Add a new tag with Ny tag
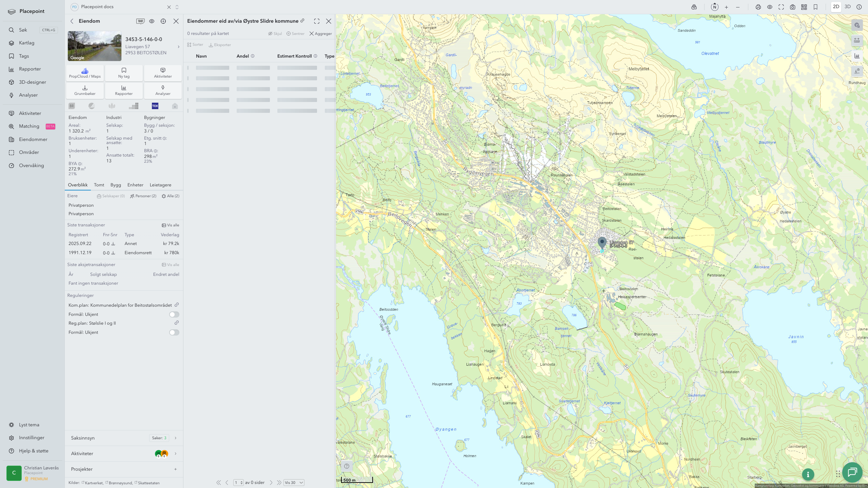Screen dimensions: 868x488 (x=124, y=73)
